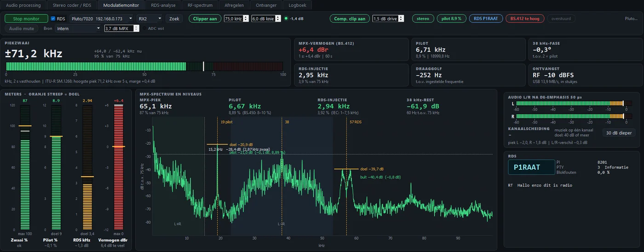Click the Vermogen dBr red meter

[x=119, y=168]
